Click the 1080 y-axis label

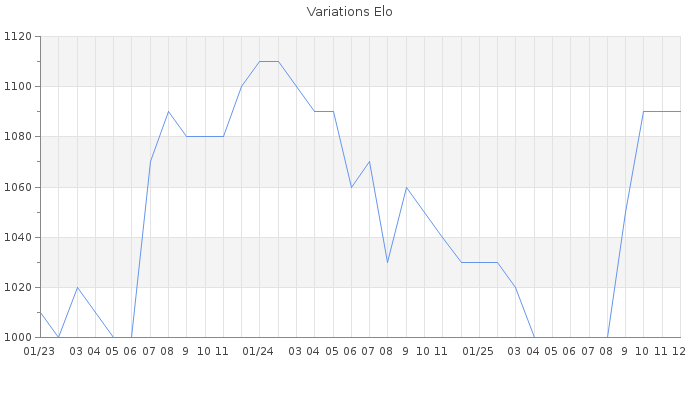tap(18, 137)
